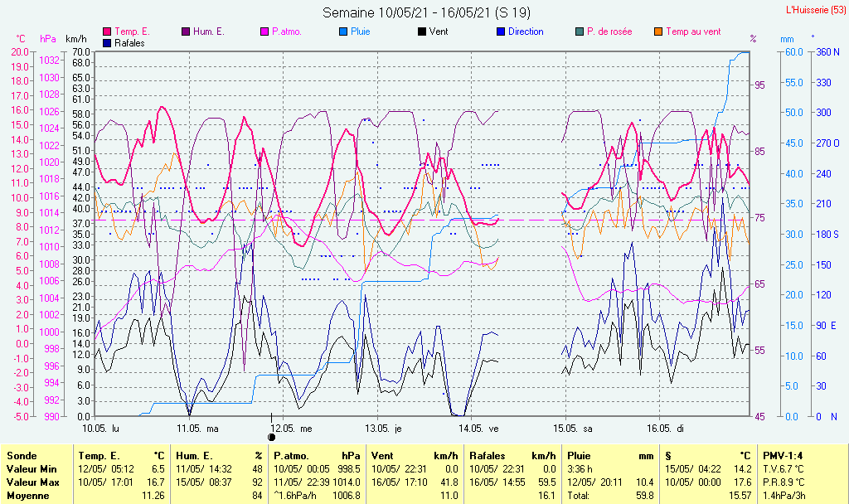Viewport: 849px width, 504px height.
Task: Click the maximum humidity time '15/05/ 08:37'
Action: (x=204, y=482)
